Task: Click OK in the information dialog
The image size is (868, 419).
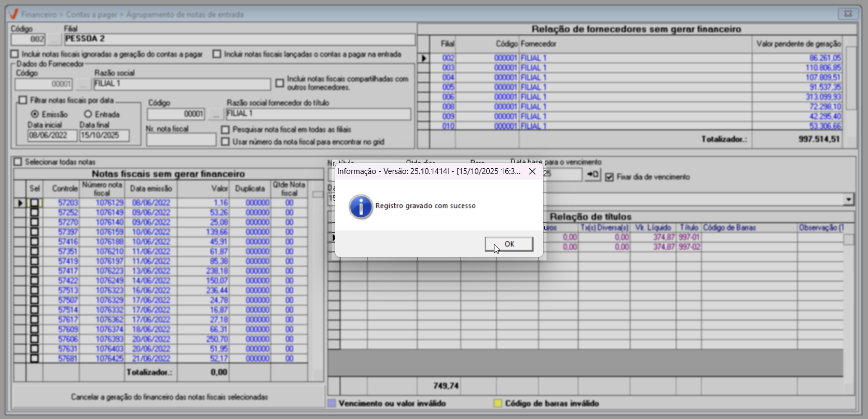Action: (x=508, y=244)
